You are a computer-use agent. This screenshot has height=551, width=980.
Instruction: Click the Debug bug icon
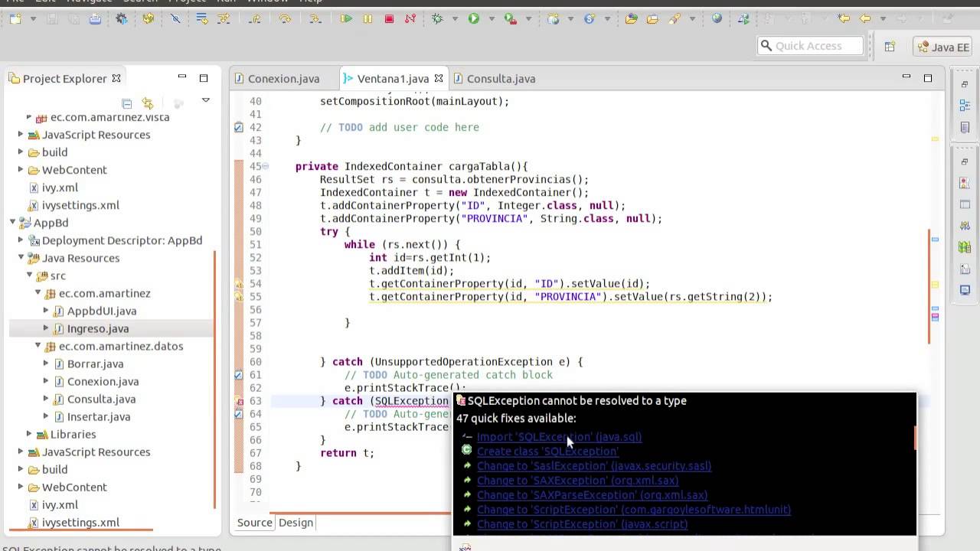(x=437, y=19)
